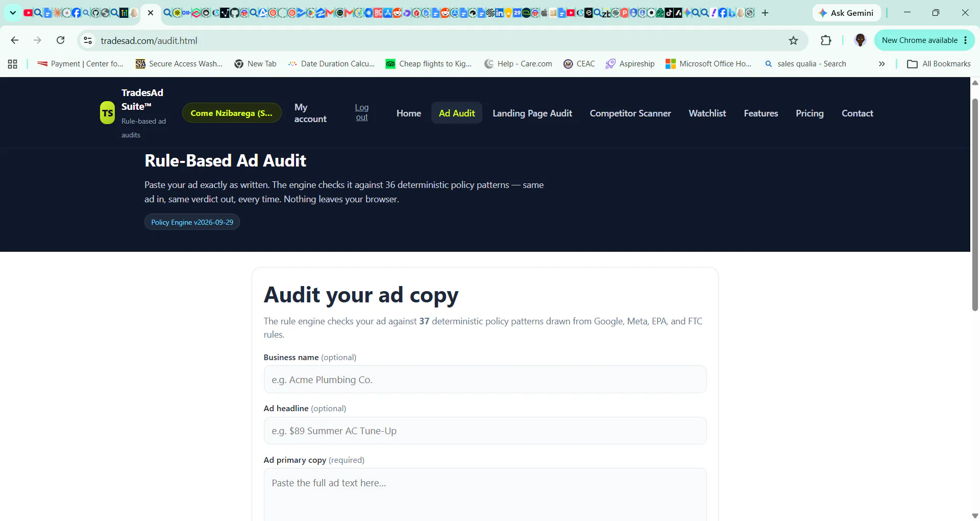Reload the tradesad.com page
Screen dimensions: 980x521
click(x=60, y=40)
